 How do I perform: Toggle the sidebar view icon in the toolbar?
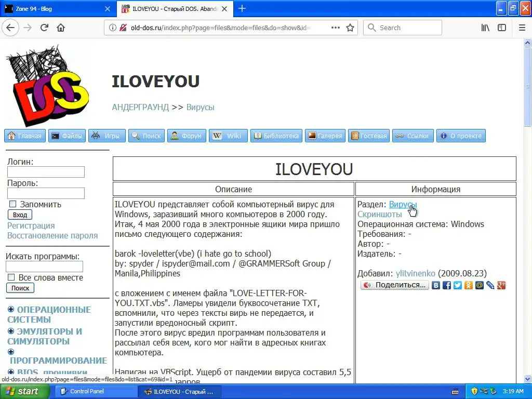[x=502, y=28]
